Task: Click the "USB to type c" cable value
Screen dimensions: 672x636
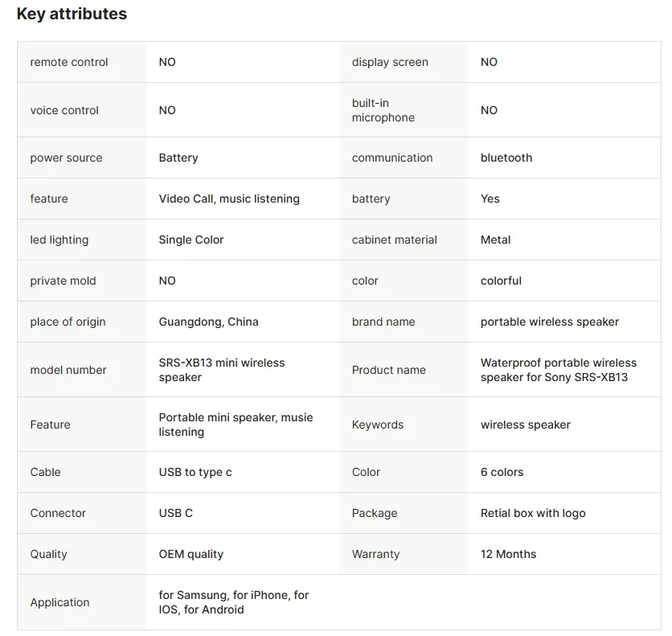Action: [195, 472]
